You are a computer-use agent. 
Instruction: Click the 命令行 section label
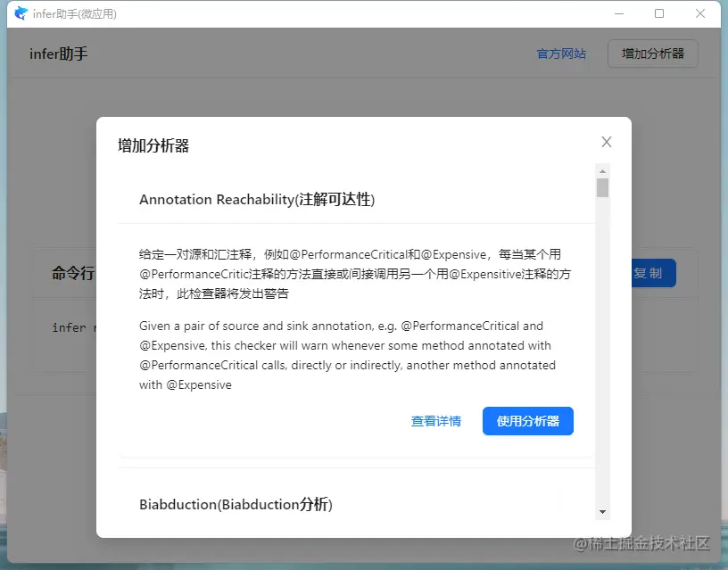click(73, 273)
